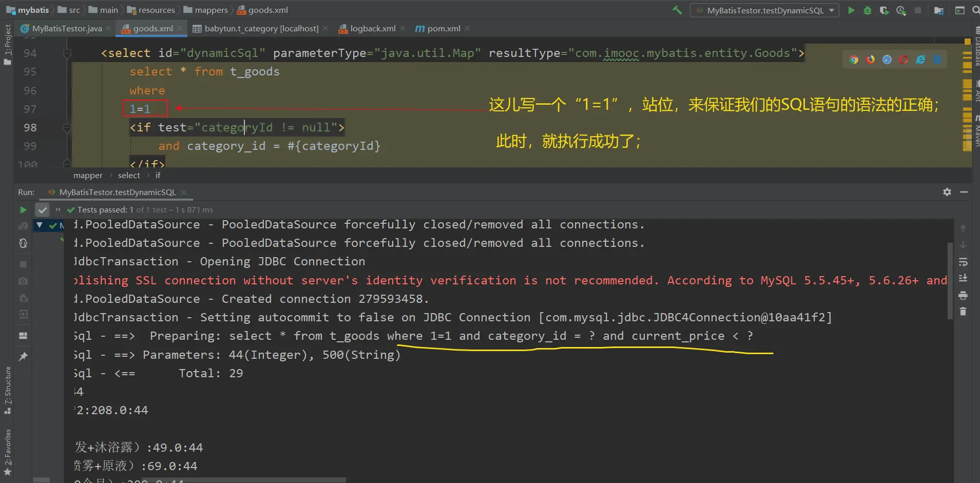The height and width of the screenshot is (483, 980).
Task: Clear console output with trash icon
Action: coord(963,312)
